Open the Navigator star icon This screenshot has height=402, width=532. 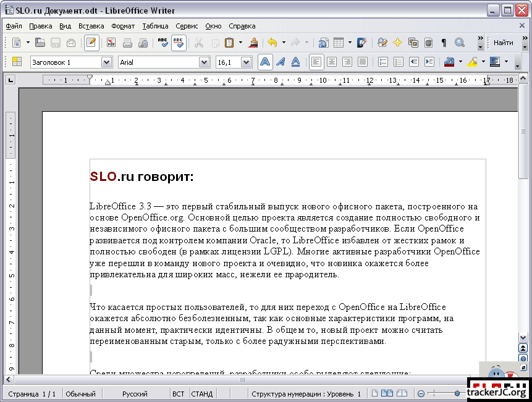click(x=397, y=43)
